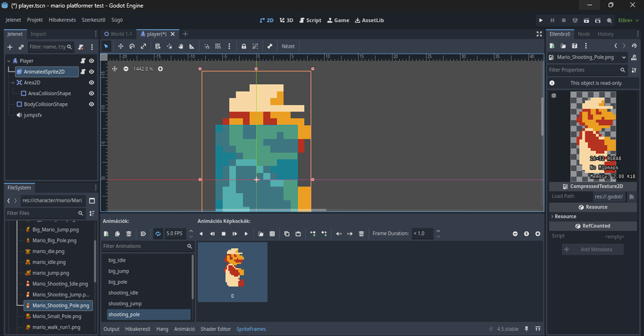644x336 pixels.
Task: Run the project with the play button
Action: pos(540,20)
